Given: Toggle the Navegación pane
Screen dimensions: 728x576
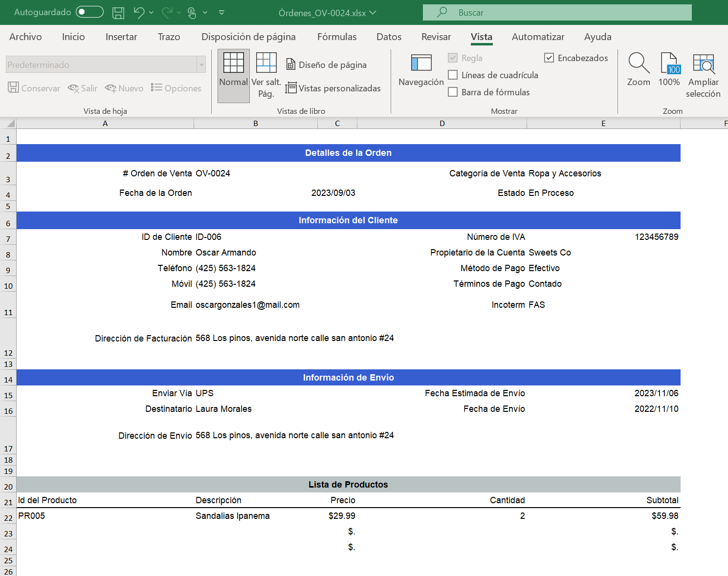Looking at the screenshot, I should [421, 71].
